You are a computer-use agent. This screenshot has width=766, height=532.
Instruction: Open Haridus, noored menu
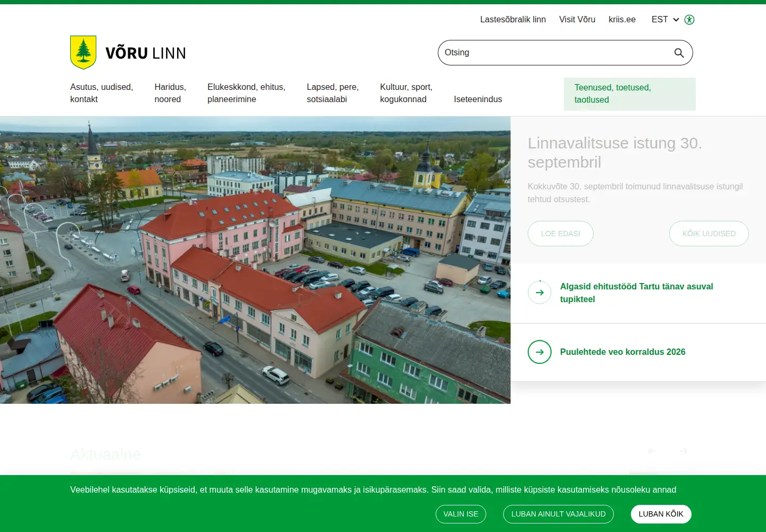tap(170, 93)
